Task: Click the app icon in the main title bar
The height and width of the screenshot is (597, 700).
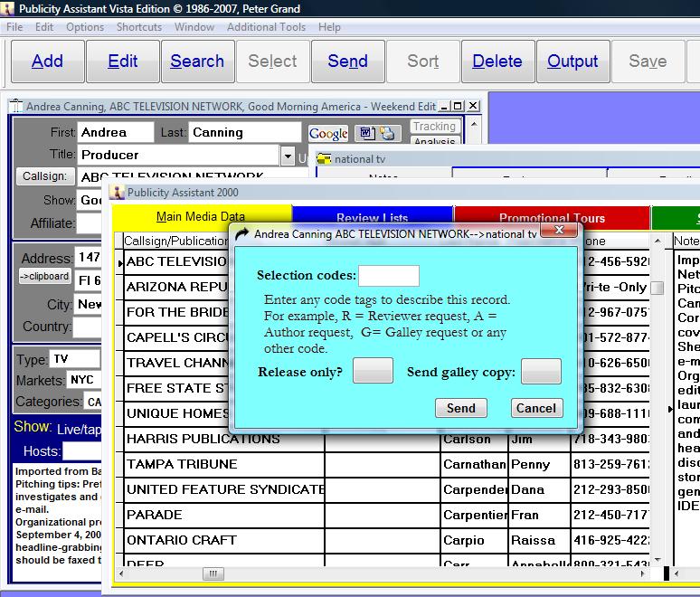Action: pos(8,8)
